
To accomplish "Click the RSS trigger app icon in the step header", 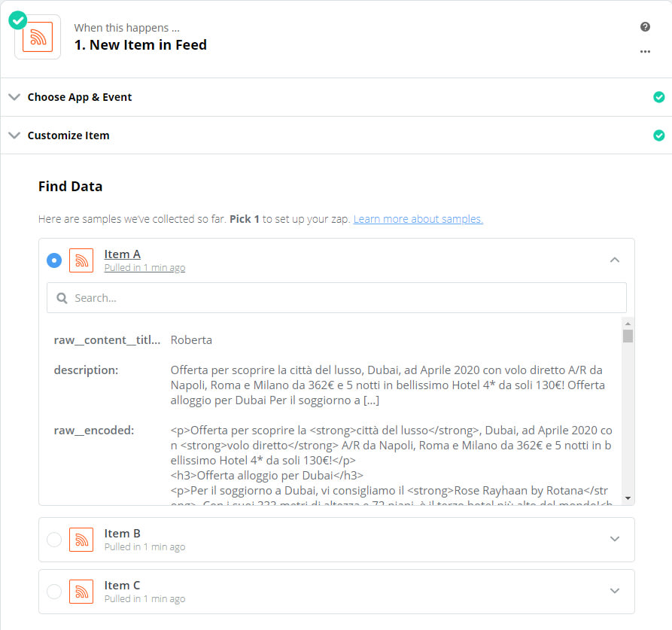I will [x=38, y=38].
